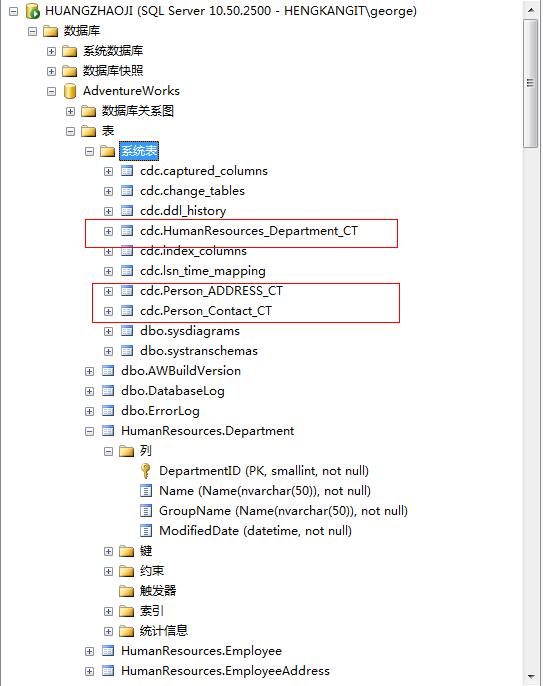The width and height of the screenshot is (543, 686).
Task: Click table icon of cdc.ddl_history
Action: (x=127, y=211)
